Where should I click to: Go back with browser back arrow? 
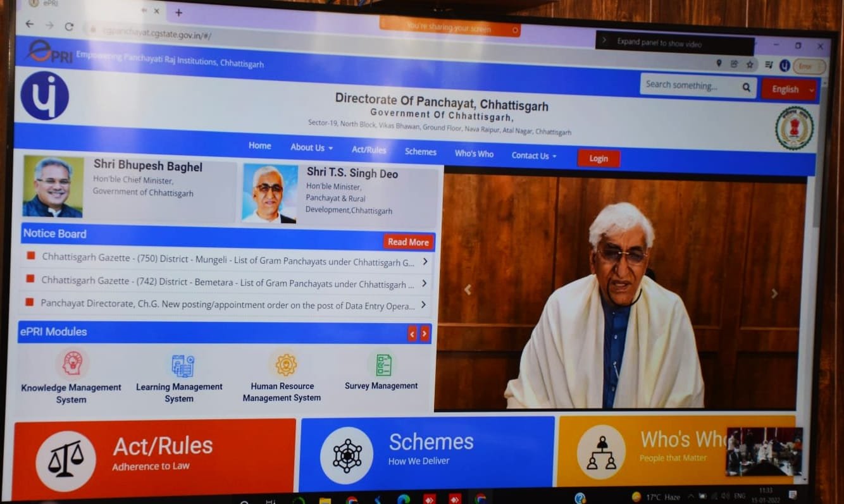(30, 25)
